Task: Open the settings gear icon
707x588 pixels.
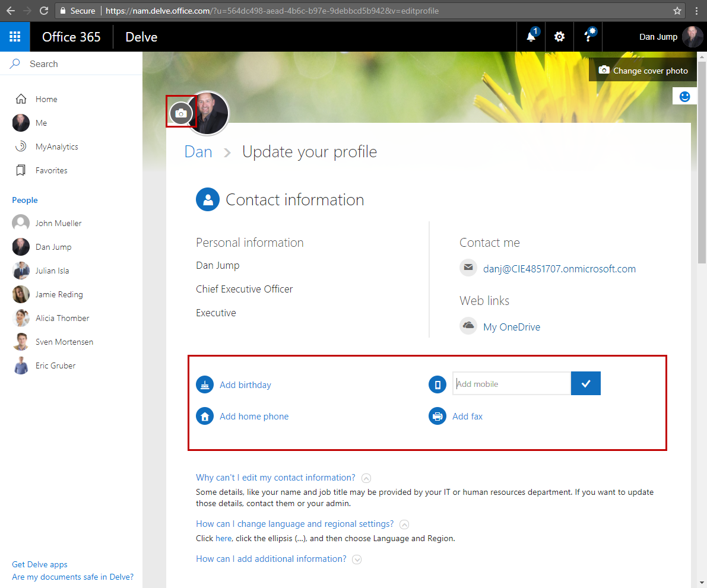Action: (559, 37)
